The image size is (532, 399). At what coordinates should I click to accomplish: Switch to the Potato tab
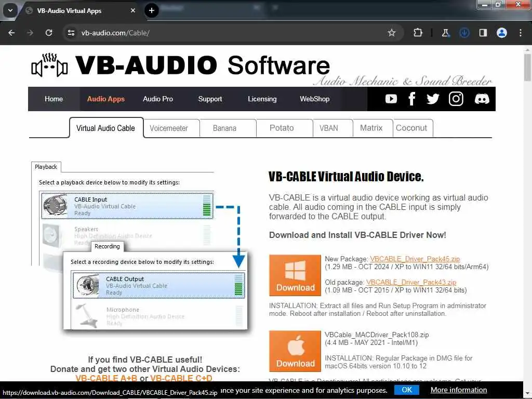pyautogui.click(x=284, y=128)
